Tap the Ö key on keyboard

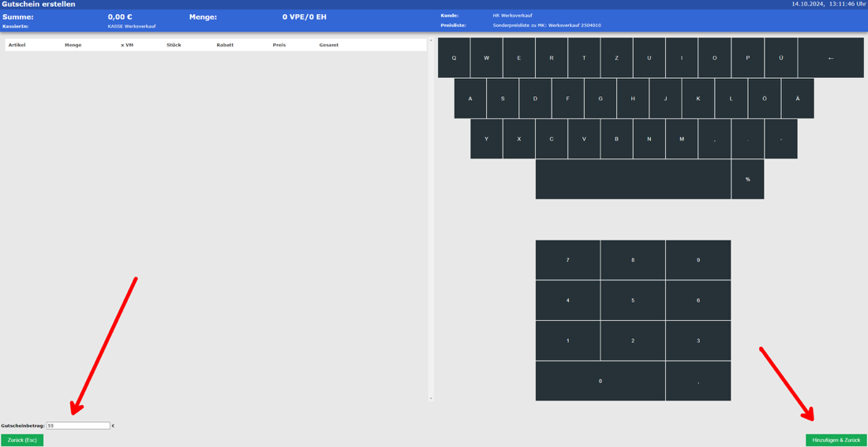pos(765,99)
